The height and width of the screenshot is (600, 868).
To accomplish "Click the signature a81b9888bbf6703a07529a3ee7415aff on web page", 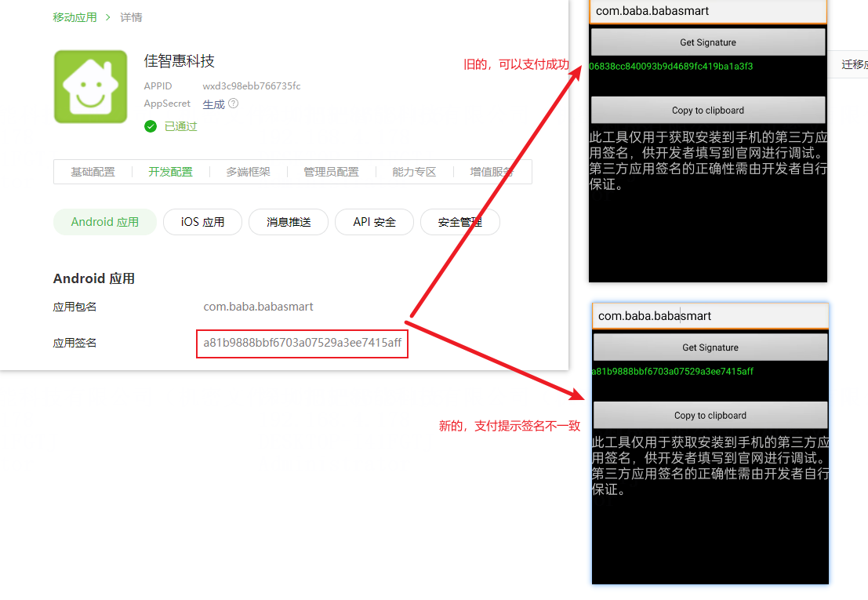I will point(302,344).
